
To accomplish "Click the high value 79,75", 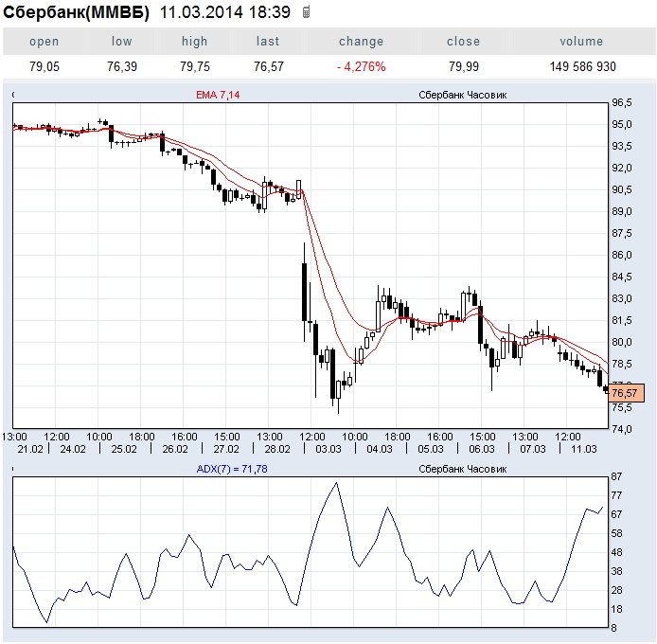I will [x=195, y=66].
